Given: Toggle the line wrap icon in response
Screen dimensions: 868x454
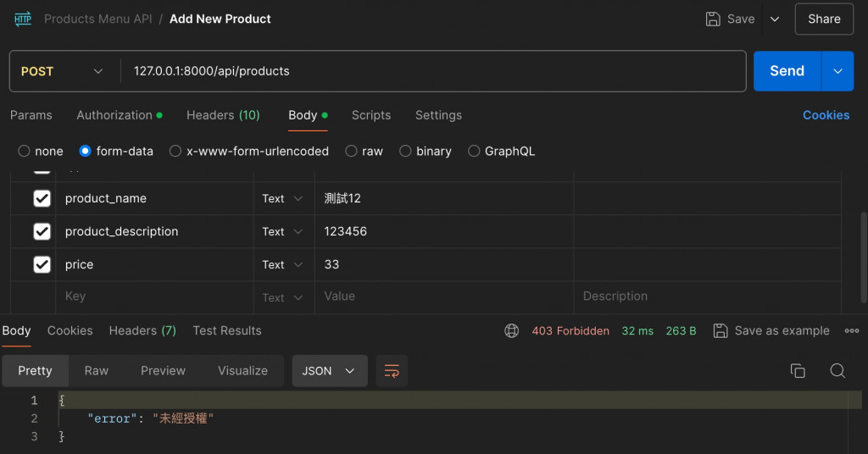Looking at the screenshot, I should [392, 370].
